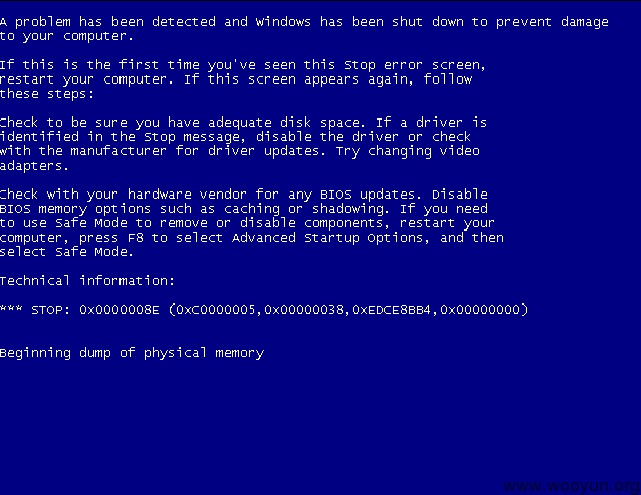
Task: Click the "these steps:" text
Action: point(47,94)
